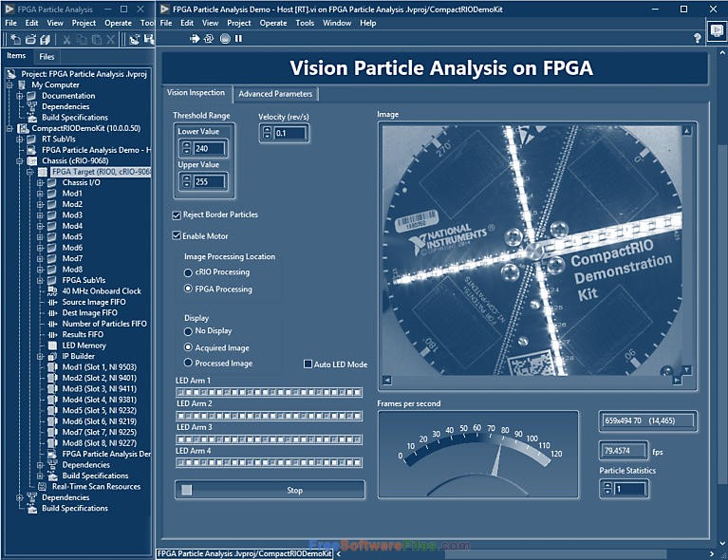This screenshot has height=560, width=728.
Task: Select the Acquired Image radio button
Action: (x=188, y=347)
